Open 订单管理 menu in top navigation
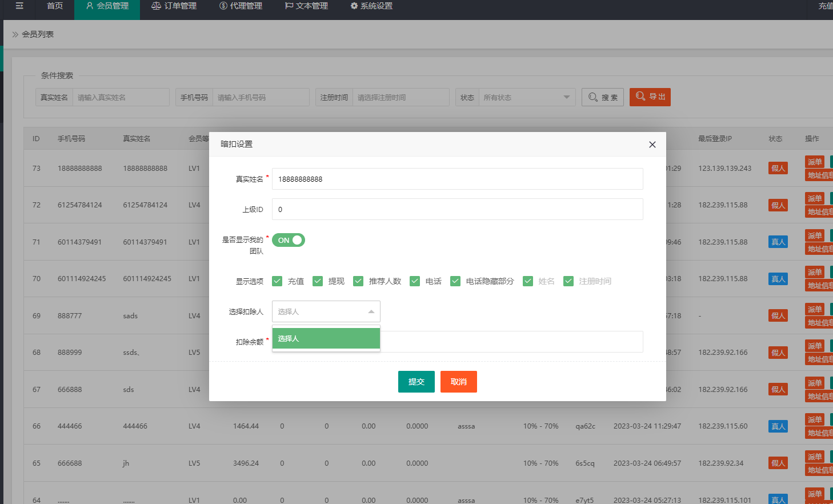Viewport: 833px width, 504px height. click(x=174, y=6)
